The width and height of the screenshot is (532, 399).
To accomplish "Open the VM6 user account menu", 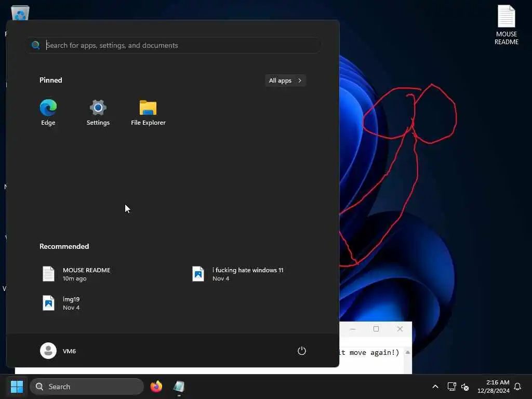I will point(58,351).
